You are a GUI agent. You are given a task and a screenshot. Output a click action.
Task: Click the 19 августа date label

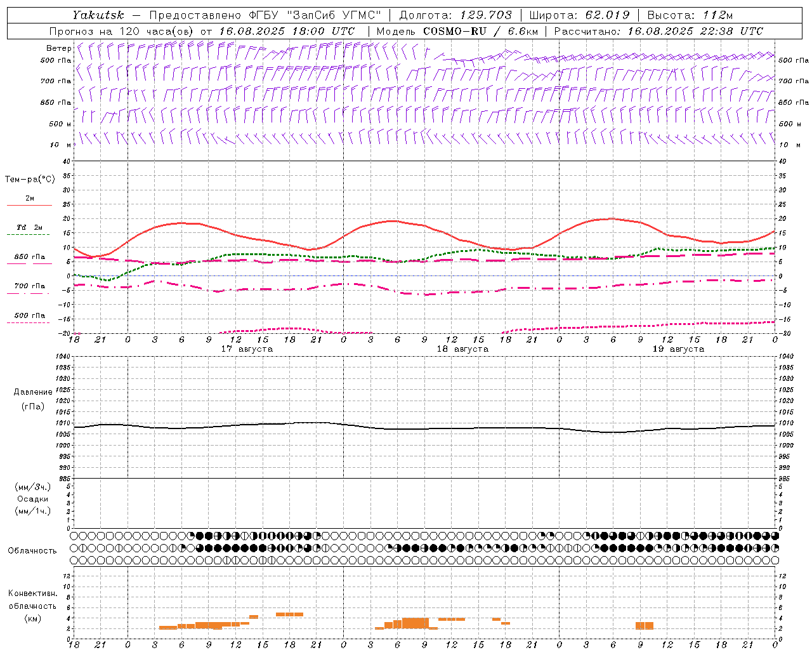click(678, 349)
